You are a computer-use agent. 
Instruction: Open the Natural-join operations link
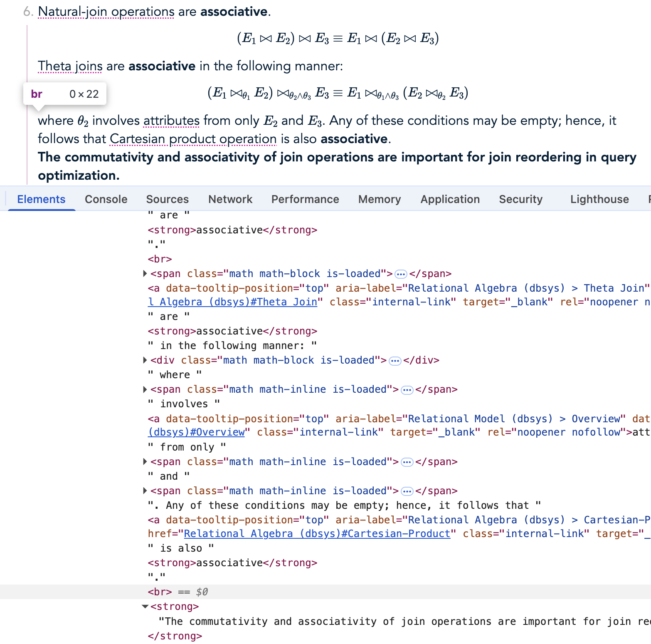click(x=106, y=12)
